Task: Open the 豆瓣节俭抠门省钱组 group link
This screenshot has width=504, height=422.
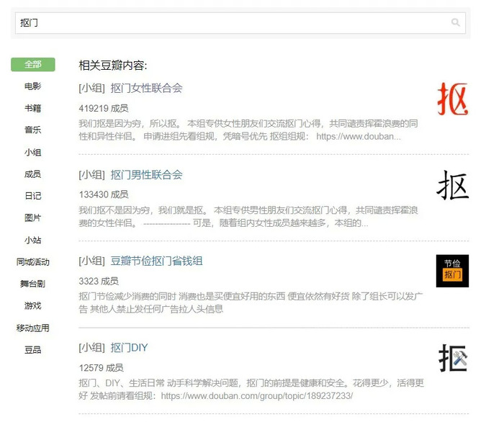Action: 156,261
